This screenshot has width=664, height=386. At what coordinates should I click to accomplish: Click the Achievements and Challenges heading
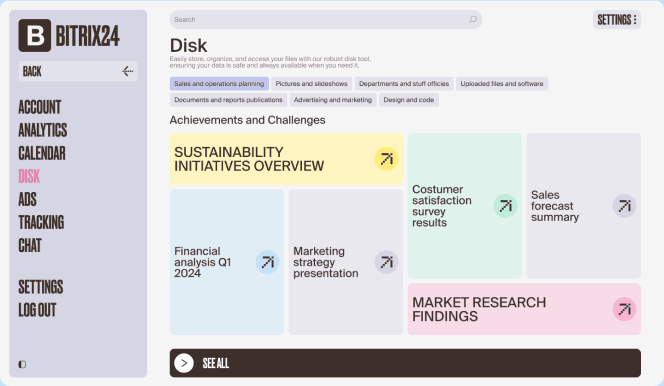click(247, 120)
